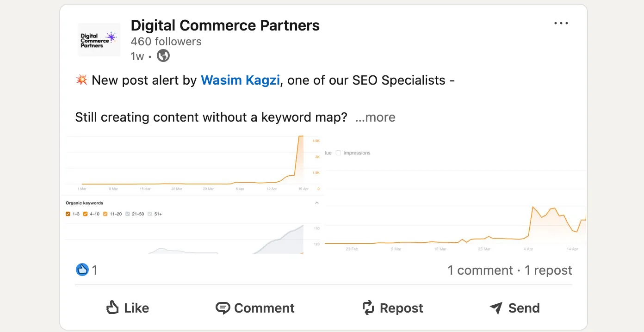
Task: Click the Digital Commerce Partners logo
Action: [x=99, y=40]
